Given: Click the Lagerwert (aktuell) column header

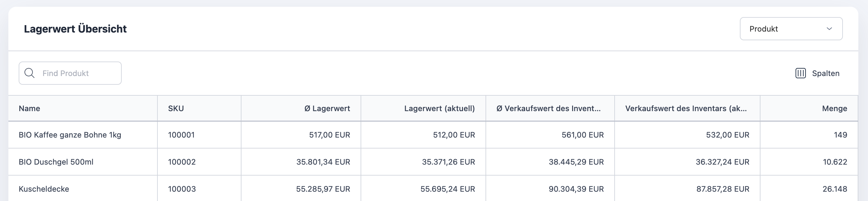Looking at the screenshot, I should tap(439, 109).
